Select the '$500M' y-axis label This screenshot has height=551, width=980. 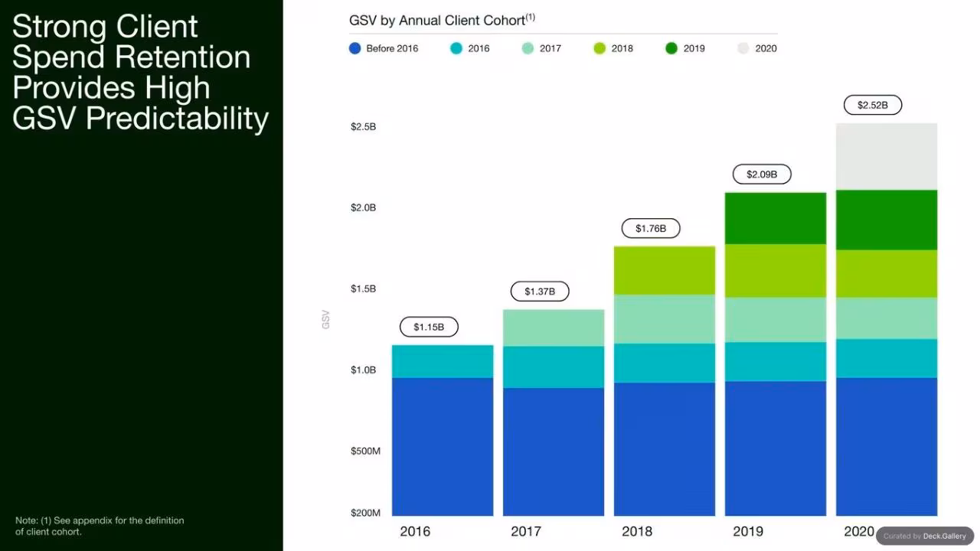(365, 451)
